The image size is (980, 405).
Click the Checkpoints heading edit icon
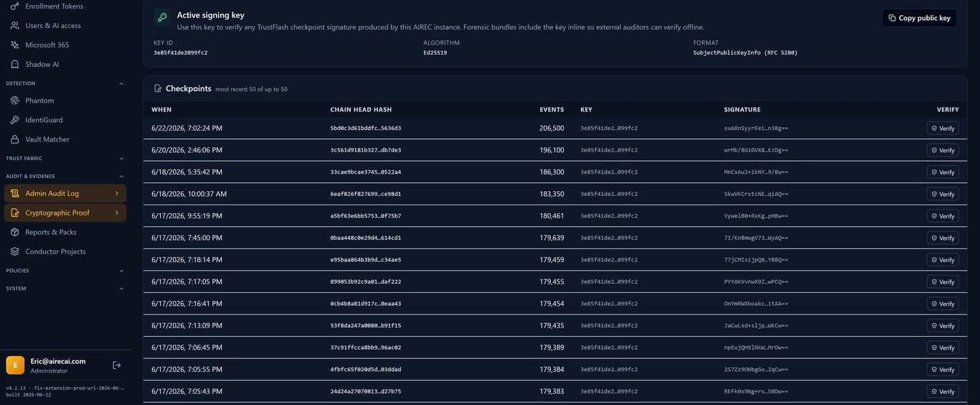(158, 88)
